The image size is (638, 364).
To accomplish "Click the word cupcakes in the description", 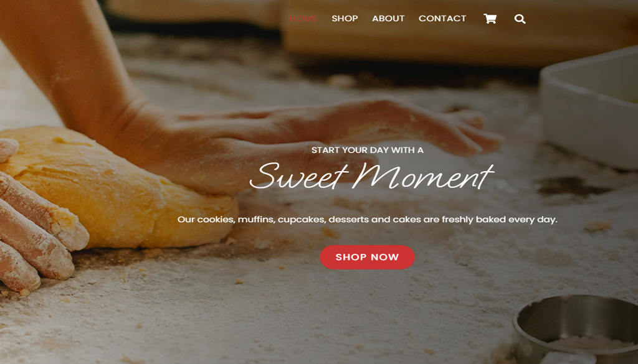I will pyautogui.click(x=302, y=220).
